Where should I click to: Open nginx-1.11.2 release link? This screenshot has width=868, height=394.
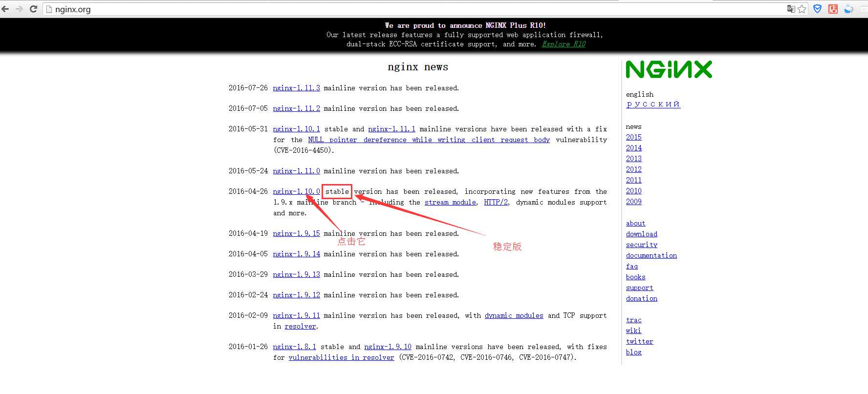pyautogui.click(x=296, y=108)
